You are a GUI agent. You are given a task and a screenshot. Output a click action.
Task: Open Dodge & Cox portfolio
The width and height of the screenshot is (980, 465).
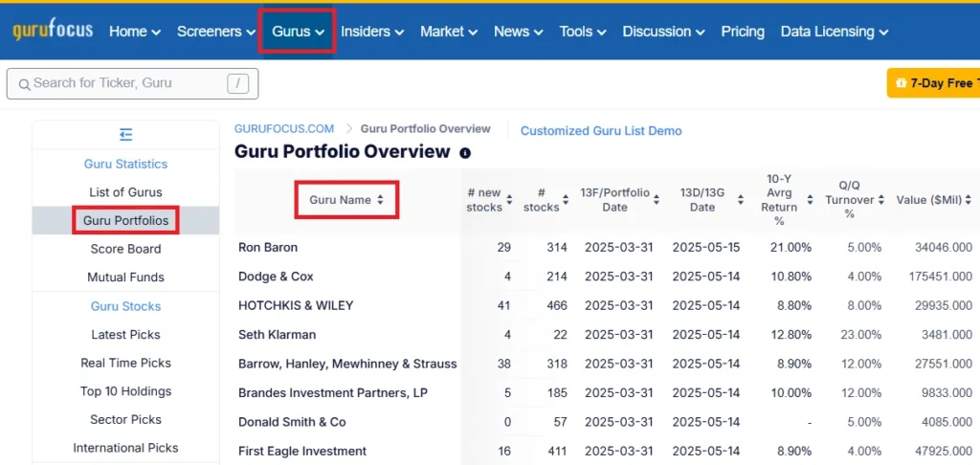coord(276,277)
